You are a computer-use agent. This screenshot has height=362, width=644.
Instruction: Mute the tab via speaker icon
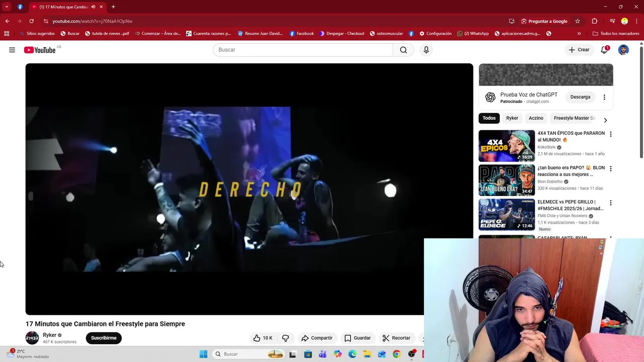pyautogui.click(x=93, y=7)
